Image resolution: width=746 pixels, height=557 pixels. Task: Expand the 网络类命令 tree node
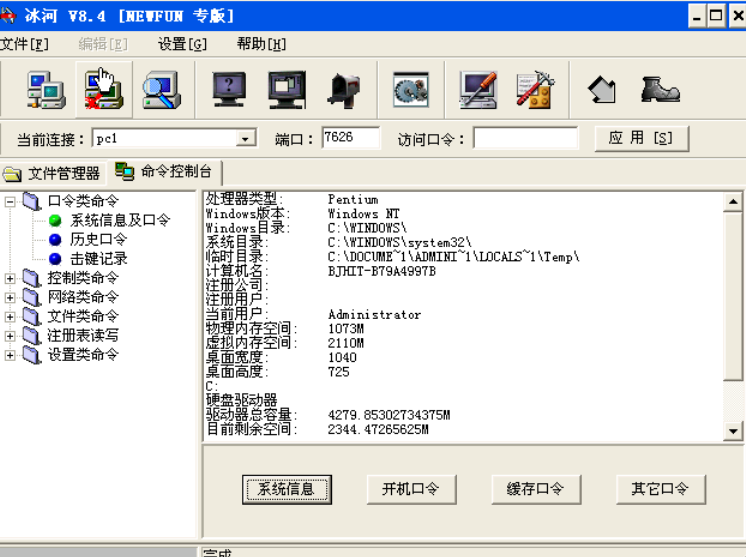point(10,298)
